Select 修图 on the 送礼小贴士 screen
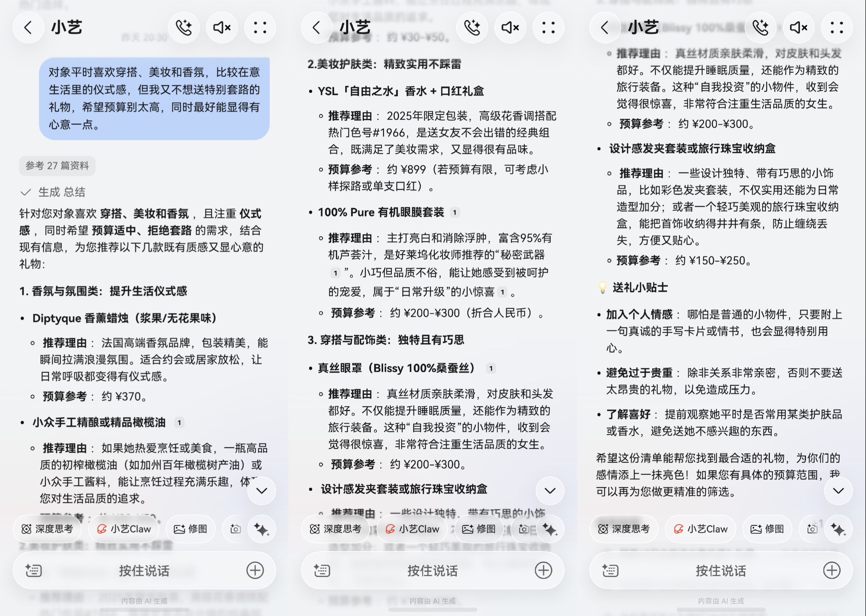The height and width of the screenshot is (616, 866). 767,529
